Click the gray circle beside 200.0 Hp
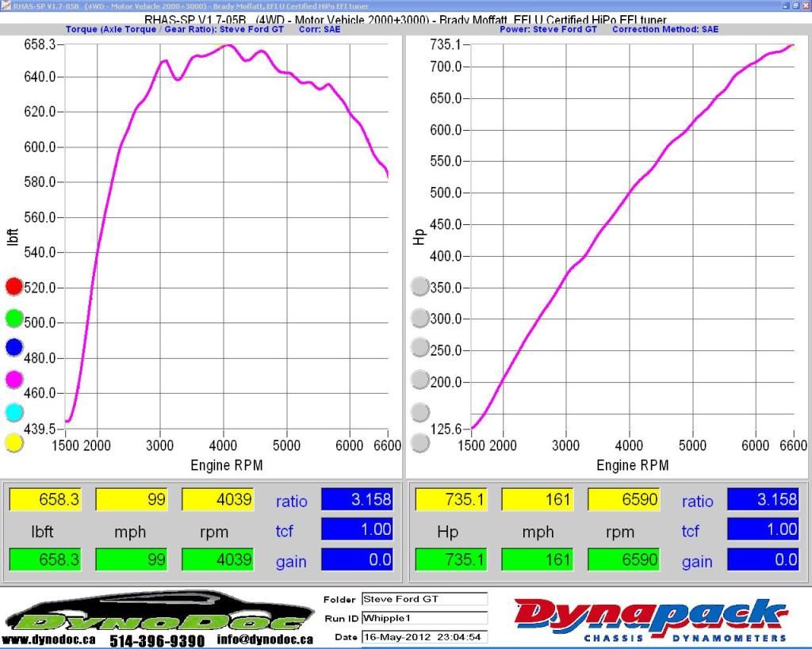The image size is (812, 649). pos(420,380)
